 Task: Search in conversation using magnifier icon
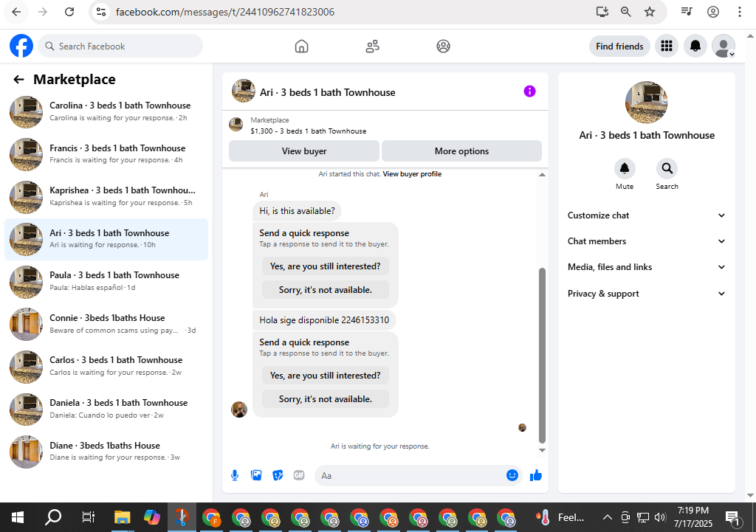(667, 169)
